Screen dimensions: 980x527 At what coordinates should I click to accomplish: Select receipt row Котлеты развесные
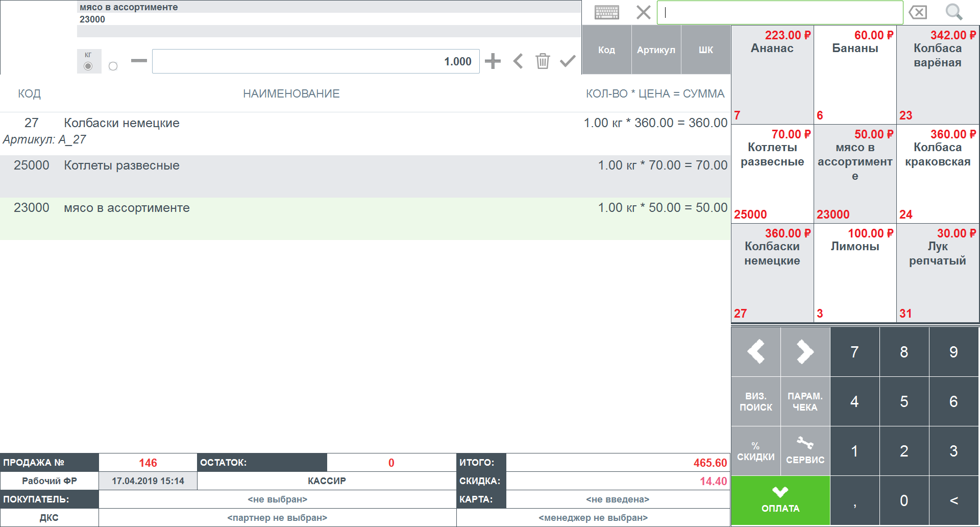(x=365, y=176)
